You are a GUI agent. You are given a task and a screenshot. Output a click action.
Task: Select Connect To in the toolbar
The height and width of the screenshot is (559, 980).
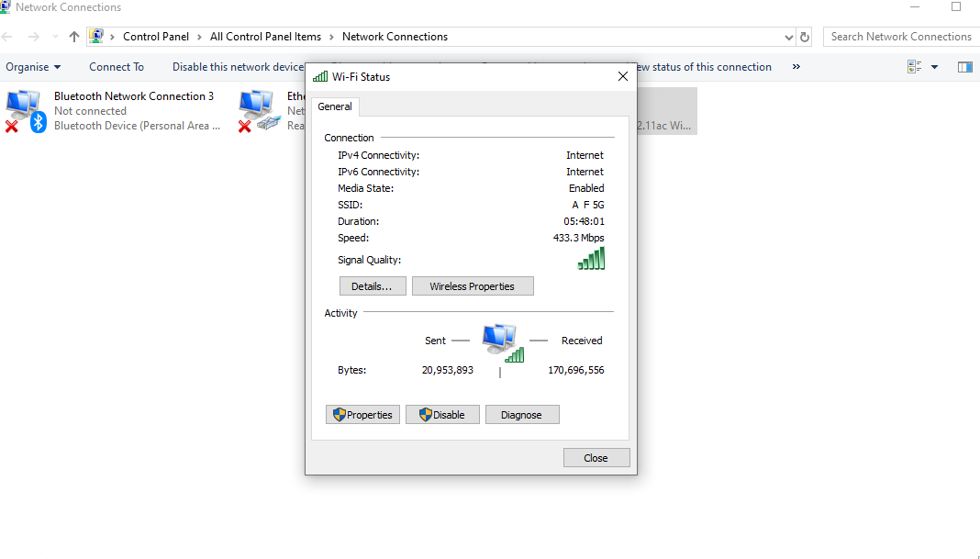pyautogui.click(x=116, y=66)
